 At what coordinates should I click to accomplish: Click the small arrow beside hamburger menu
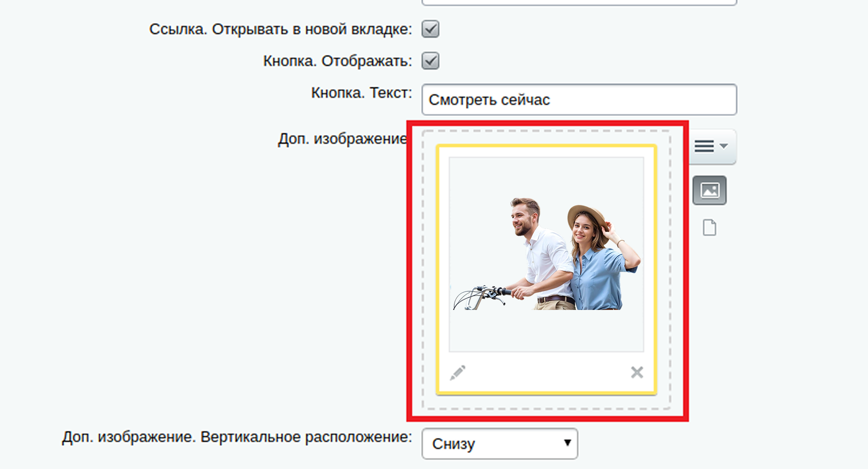[723, 146]
